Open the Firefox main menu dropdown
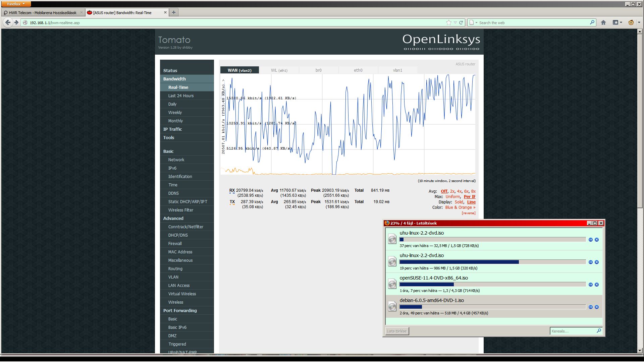The height and width of the screenshot is (362, 644). click(16, 4)
